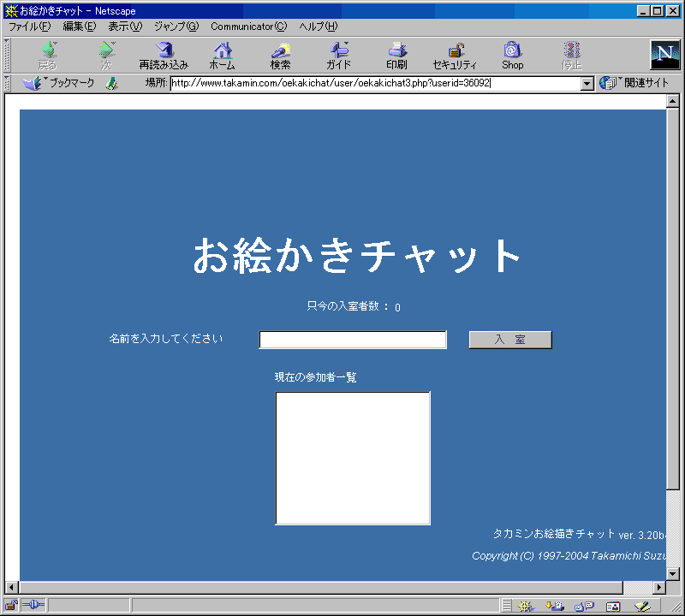
Task: Click the Back (戻る) toolbar button
Action: [48, 56]
